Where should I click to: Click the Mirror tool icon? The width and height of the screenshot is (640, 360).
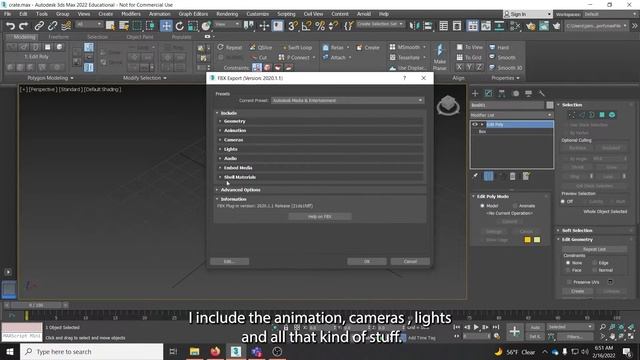[414, 26]
